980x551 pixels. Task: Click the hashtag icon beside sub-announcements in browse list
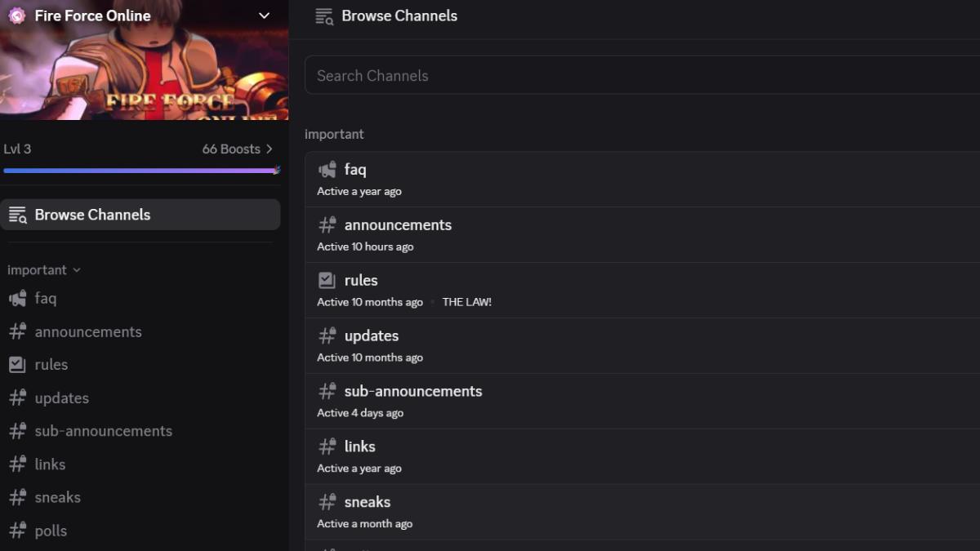click(326, 390)
